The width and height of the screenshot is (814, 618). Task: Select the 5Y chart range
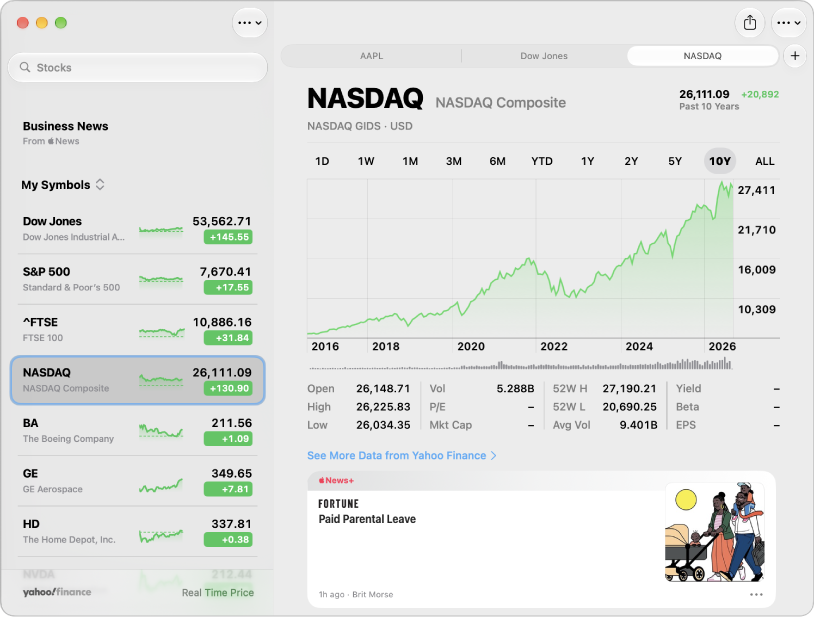point(675,161)
